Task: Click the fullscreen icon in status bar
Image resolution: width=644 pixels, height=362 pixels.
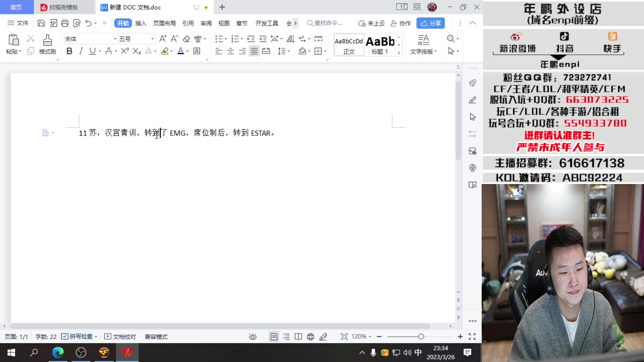Action: 472,337
